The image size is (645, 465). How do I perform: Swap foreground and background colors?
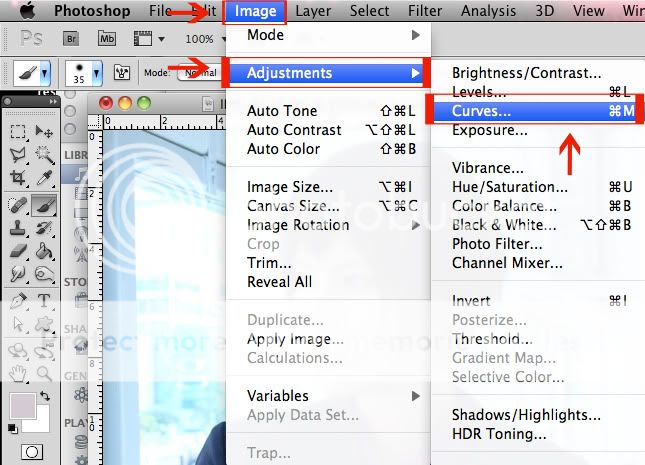coord(45,396)
